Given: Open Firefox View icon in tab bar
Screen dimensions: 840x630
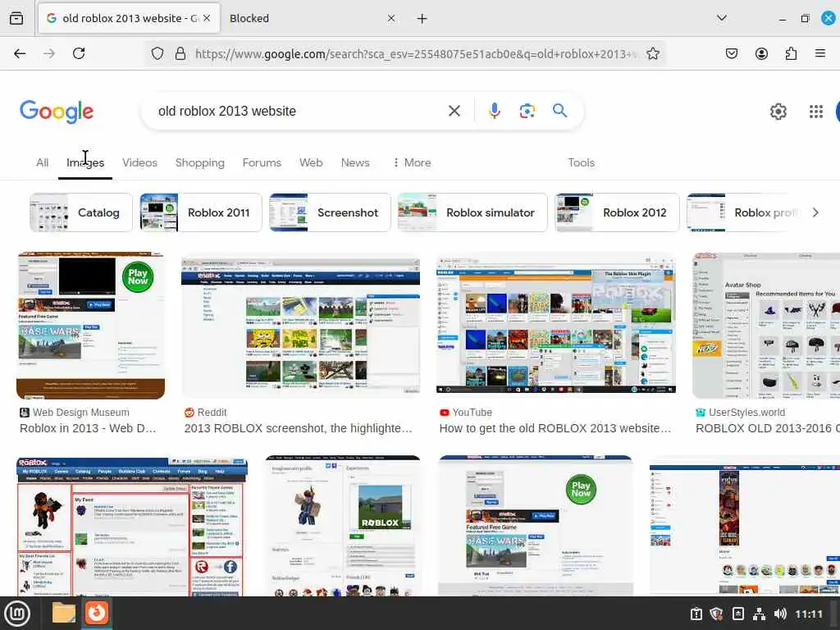Looking at the screenshot, I should tap(16, 18).
